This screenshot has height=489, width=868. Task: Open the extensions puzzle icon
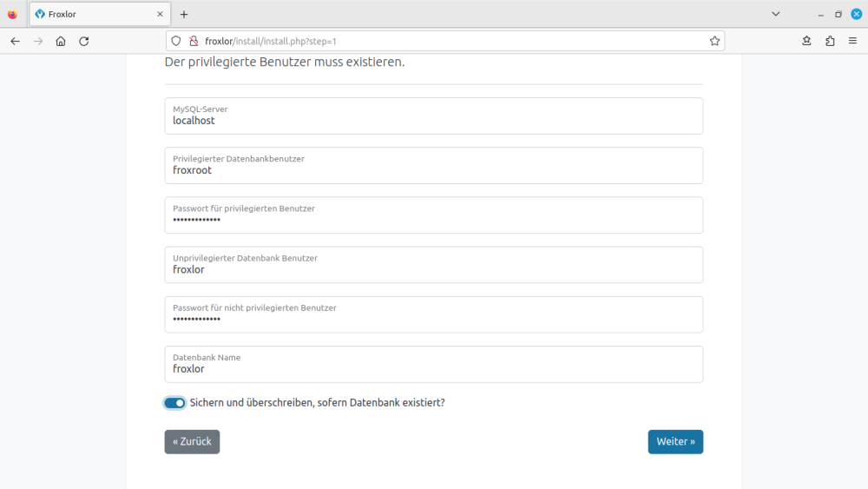pyautogui.click(x=830, y=41)
